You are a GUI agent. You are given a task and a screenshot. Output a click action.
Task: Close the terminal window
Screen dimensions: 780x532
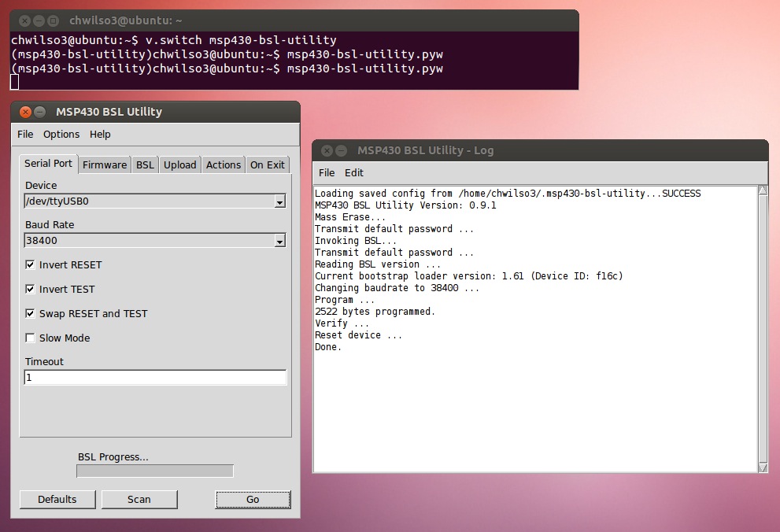point(24,21)
